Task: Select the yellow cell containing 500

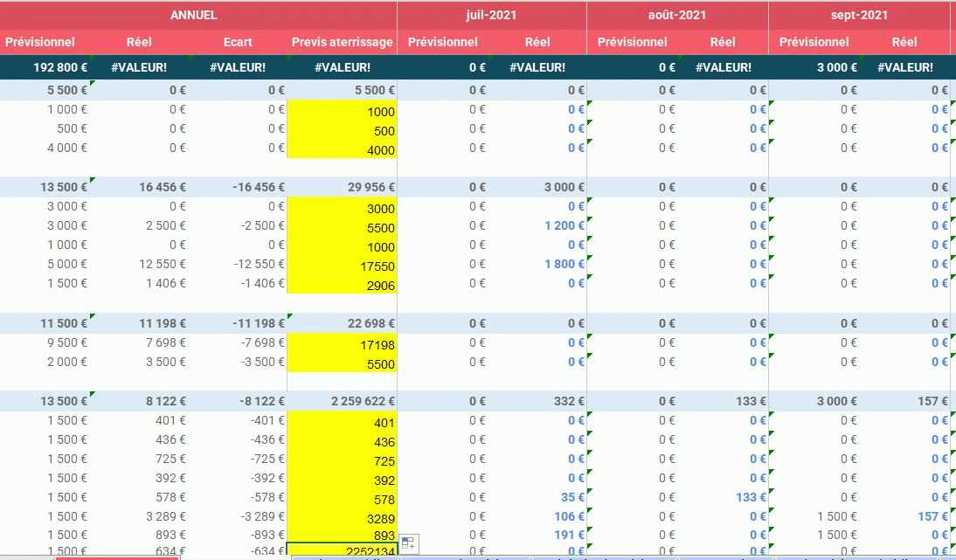Action: click(342, 130)
